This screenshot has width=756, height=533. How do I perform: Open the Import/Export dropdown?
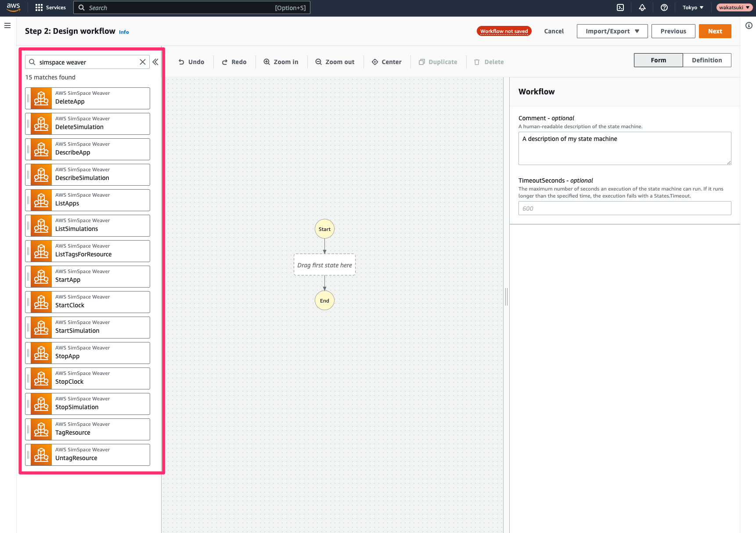[612, 31]
